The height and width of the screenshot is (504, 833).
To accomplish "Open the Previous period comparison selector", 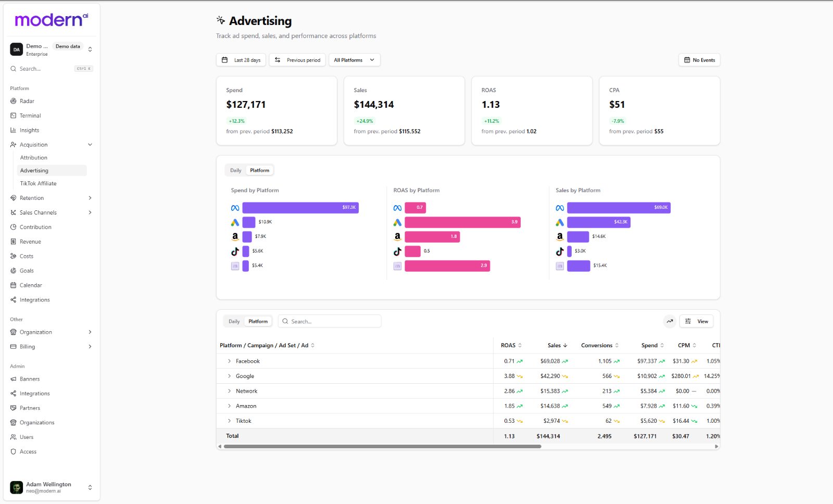I will [x=297, y=60].
